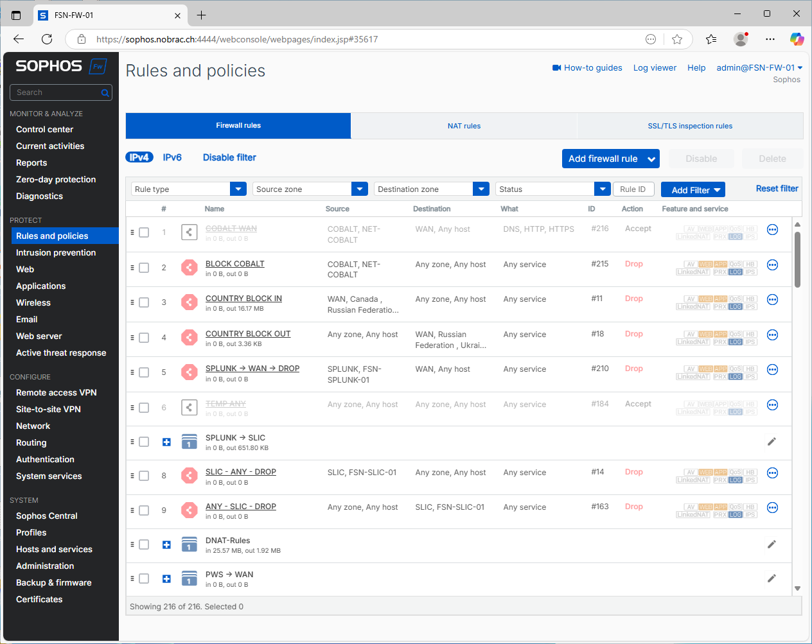Click the rule icon for COUNTRY BLOCK IN
Image resolution: width=812 pixels, height=644 pixels.
coord(189,302)
